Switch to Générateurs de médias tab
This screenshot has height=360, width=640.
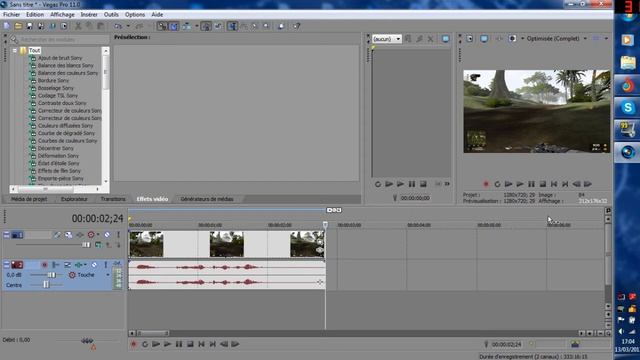tap(207, 199)
